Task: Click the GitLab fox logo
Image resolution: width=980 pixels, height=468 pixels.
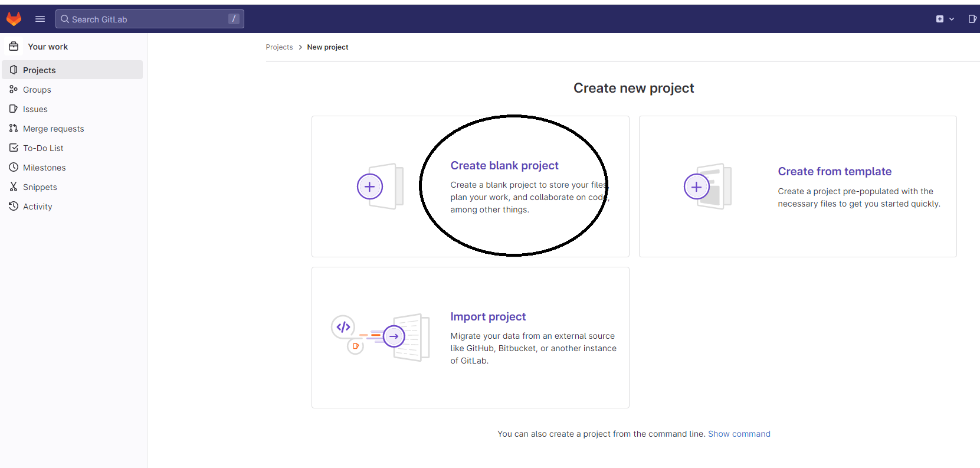Action: click(14, 19)
